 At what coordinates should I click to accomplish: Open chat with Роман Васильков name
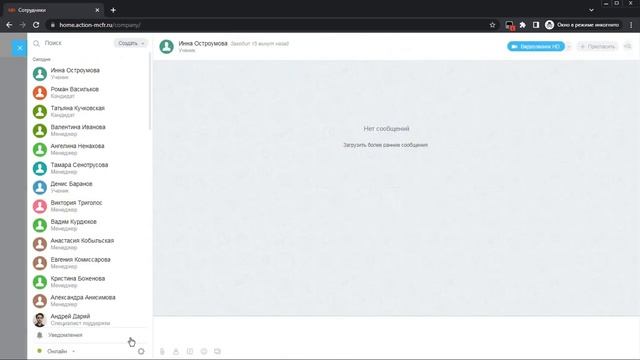point(75,89)
